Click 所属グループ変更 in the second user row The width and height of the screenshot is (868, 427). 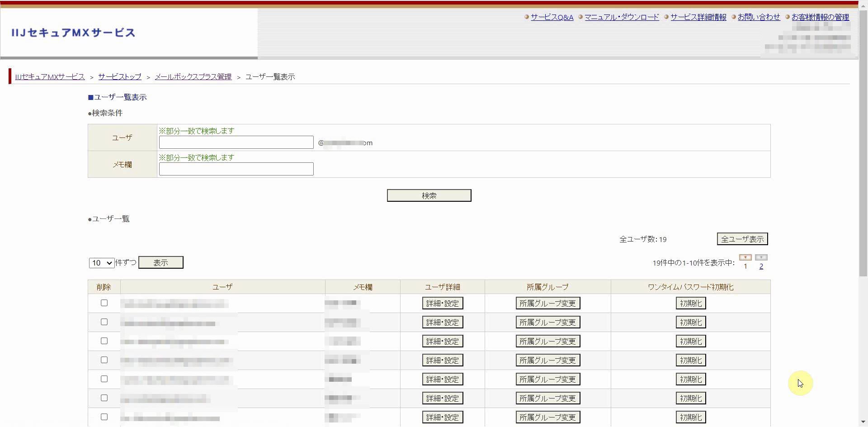tap(548, 322)
